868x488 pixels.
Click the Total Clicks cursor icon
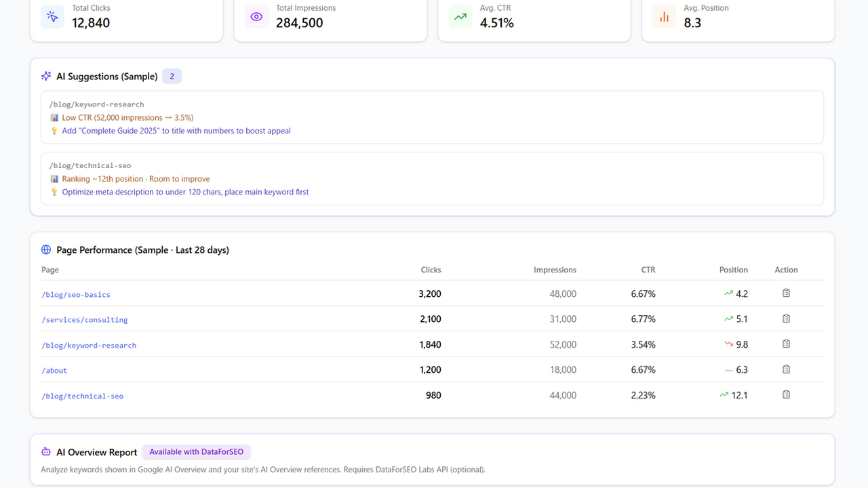(x=52, y=17)
